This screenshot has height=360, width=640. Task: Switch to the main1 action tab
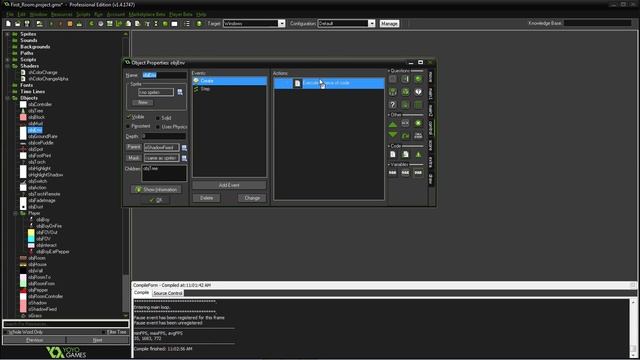point(431,93)
